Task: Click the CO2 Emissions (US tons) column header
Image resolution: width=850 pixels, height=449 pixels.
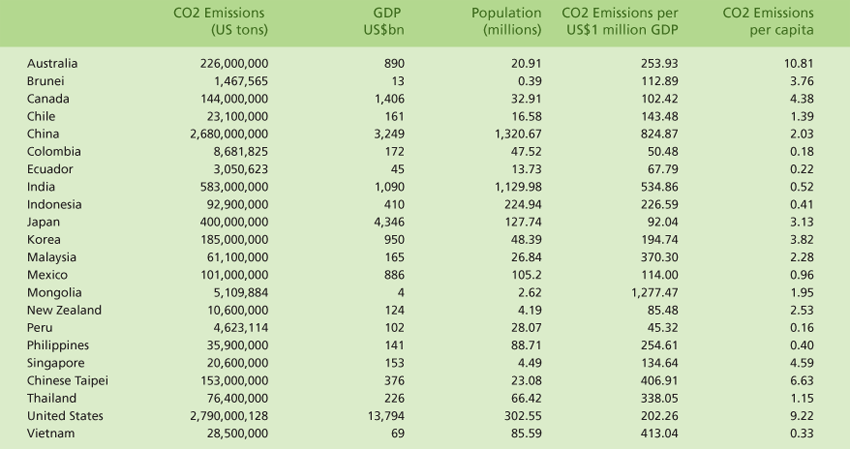Action: 220,21
